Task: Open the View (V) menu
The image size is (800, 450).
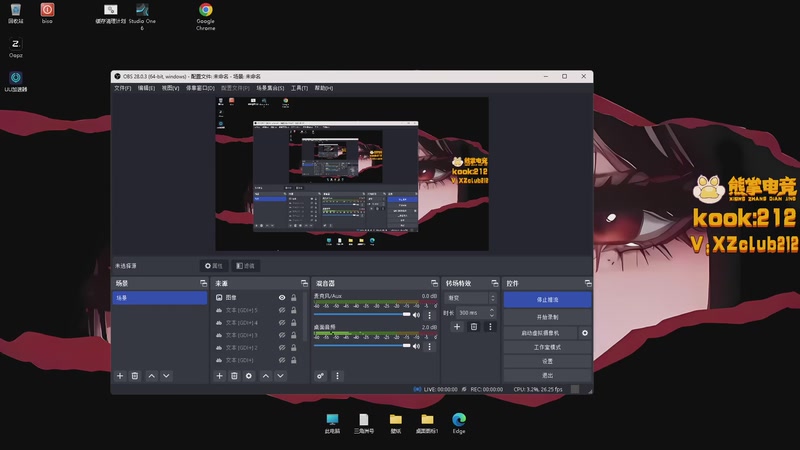Action: [170, 88]
